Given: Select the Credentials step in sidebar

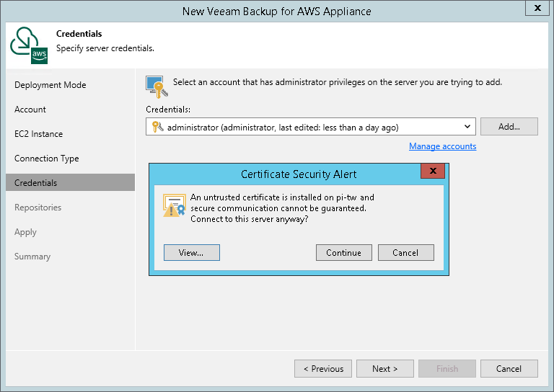Looking at the screenshot, I should pyautogui.click(x=36, y=183).
